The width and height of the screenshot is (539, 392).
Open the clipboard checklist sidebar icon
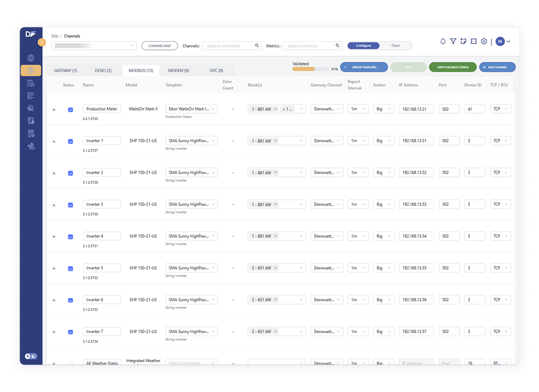(30, 83)
